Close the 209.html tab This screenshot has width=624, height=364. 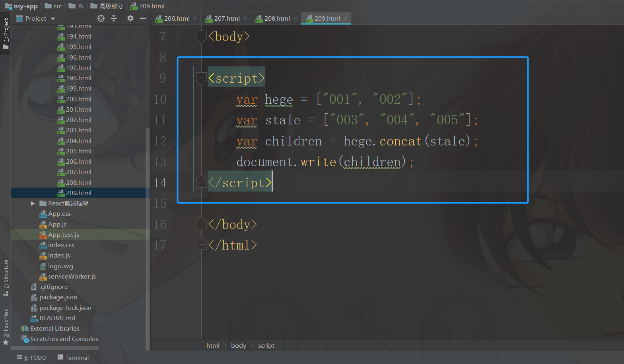point(346,18)
